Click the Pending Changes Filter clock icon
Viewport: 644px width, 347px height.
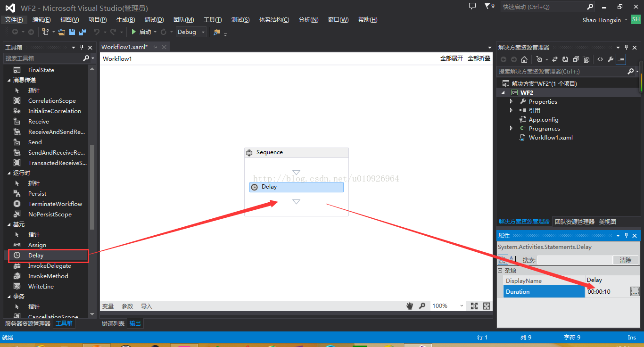tap(539, 59)
